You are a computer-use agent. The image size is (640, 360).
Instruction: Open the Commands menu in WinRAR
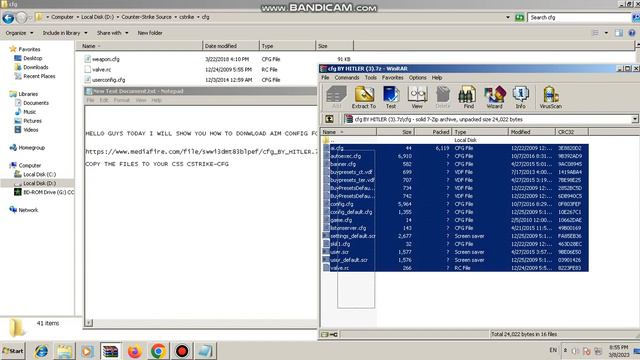click(x=347, y=78)
